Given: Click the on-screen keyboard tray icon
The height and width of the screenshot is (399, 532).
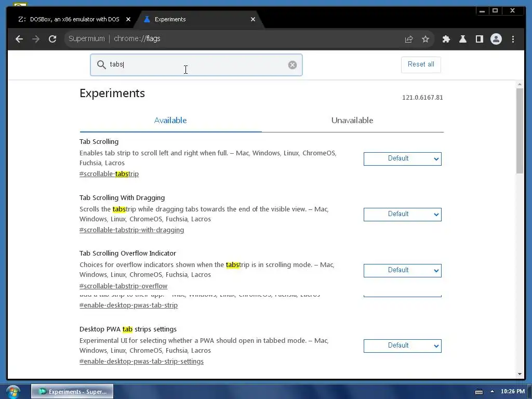Looking at the screenshot, I should pyautogui.click(x=478, y=392).
